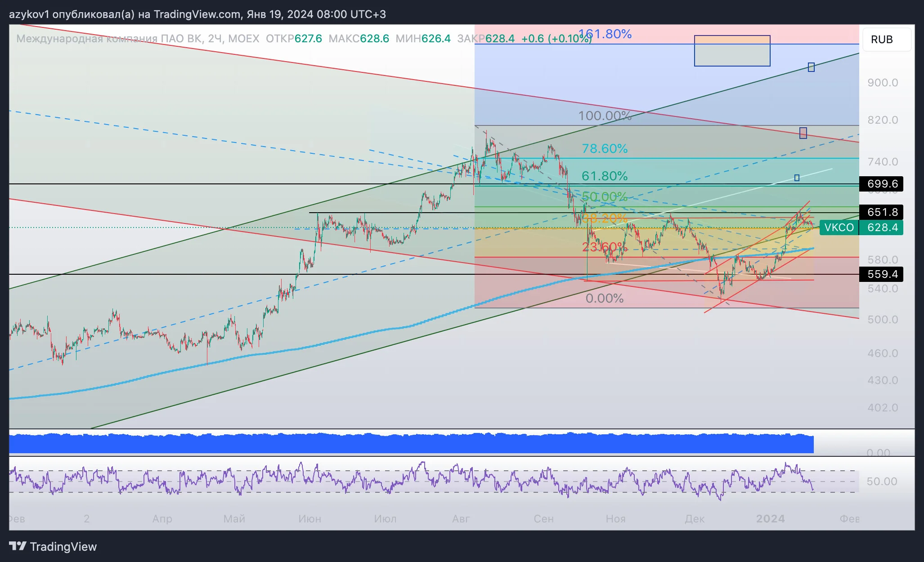Click the 'Сен' month label on time axis

(543, 519)
